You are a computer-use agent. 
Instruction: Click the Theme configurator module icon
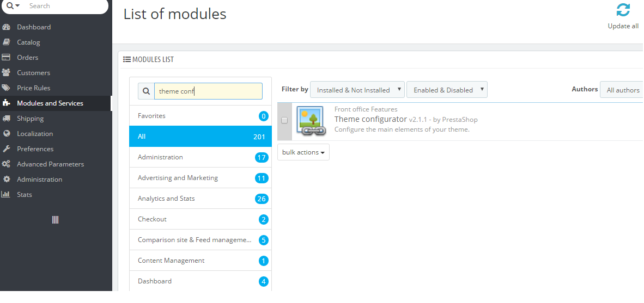pos(311,121)
